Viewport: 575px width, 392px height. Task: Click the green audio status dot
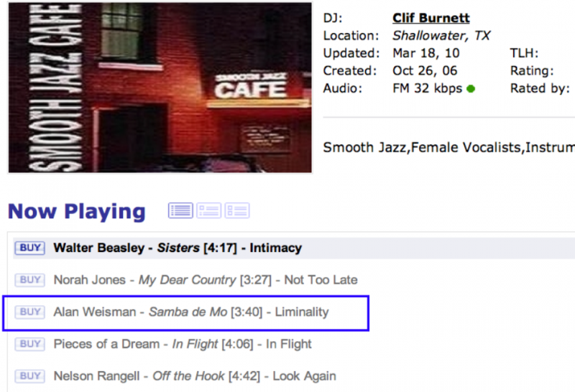[x=471, y=89]
